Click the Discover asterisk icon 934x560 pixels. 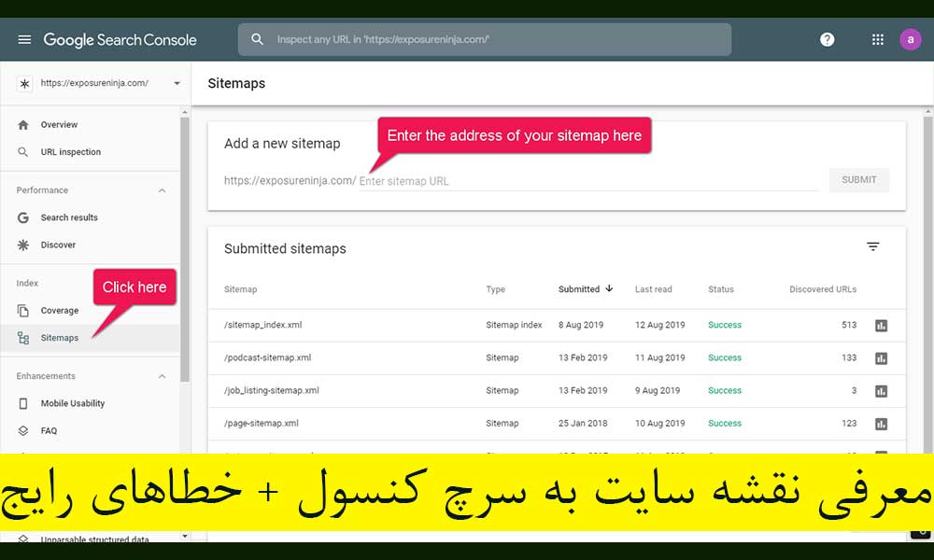[23, 245]
